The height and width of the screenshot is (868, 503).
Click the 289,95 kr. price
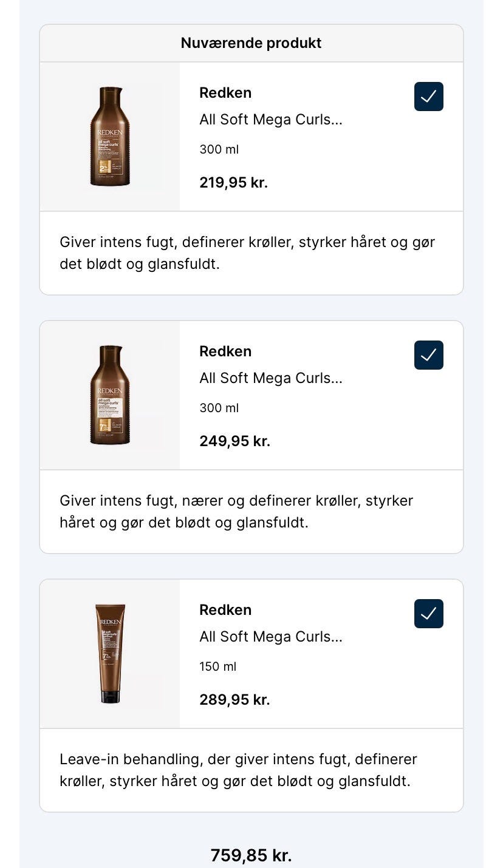coord(234,700)
